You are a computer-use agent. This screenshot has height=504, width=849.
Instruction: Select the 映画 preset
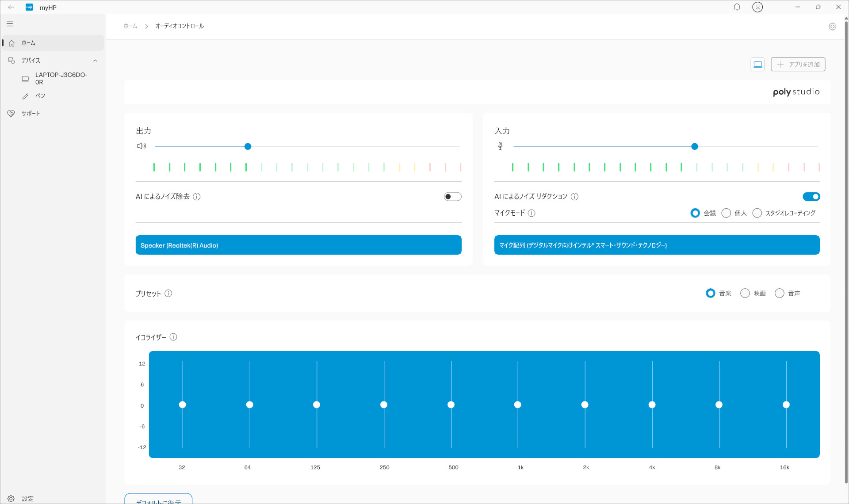(x=745, y=293)
